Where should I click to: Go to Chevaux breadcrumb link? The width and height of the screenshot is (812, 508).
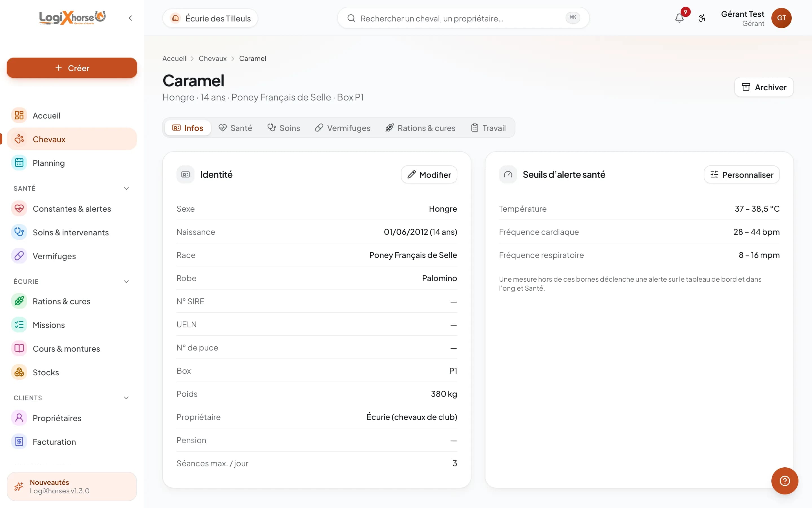[x=212, y=58]
